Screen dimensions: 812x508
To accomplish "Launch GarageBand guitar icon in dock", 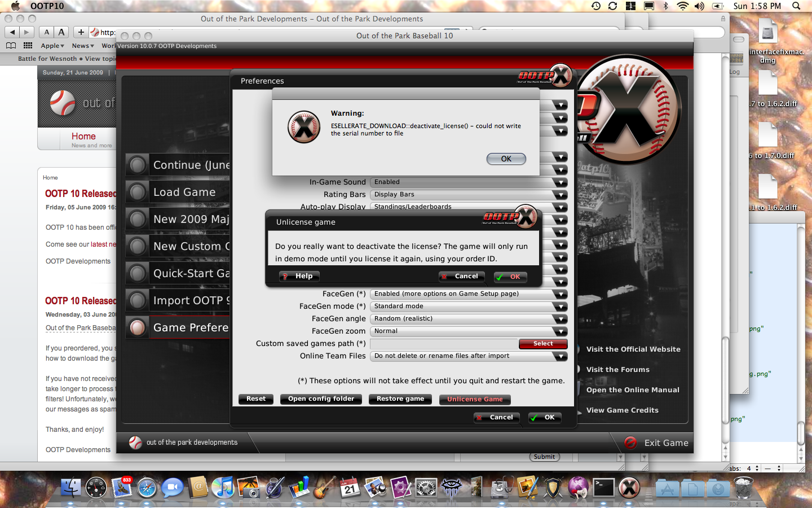I will (325, 487).
